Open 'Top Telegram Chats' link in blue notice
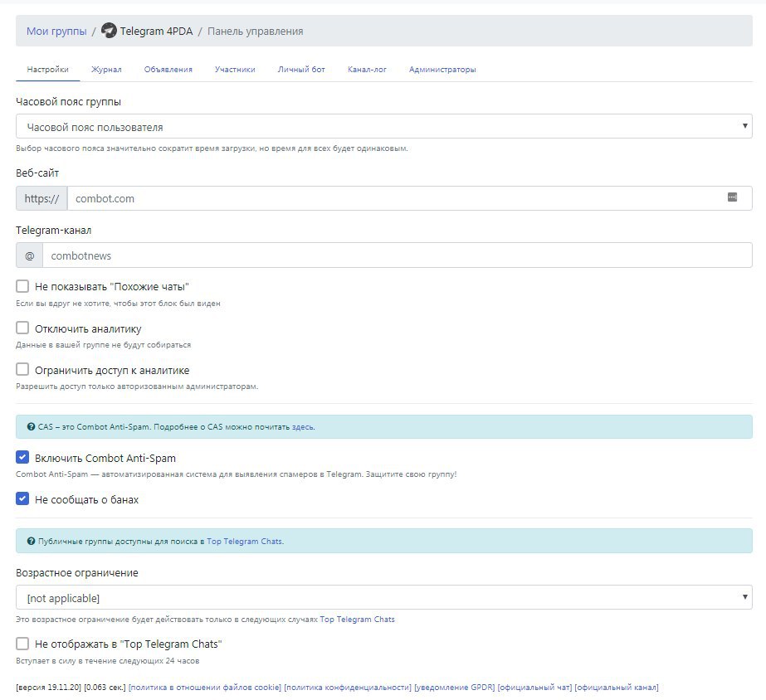The height and width of the screenshot is (700, 766). coord(244,542)
